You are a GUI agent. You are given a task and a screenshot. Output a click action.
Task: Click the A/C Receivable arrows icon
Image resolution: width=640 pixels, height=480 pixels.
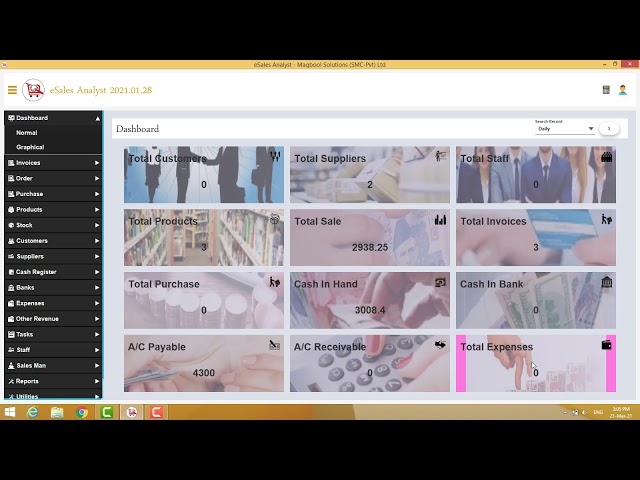440,345
